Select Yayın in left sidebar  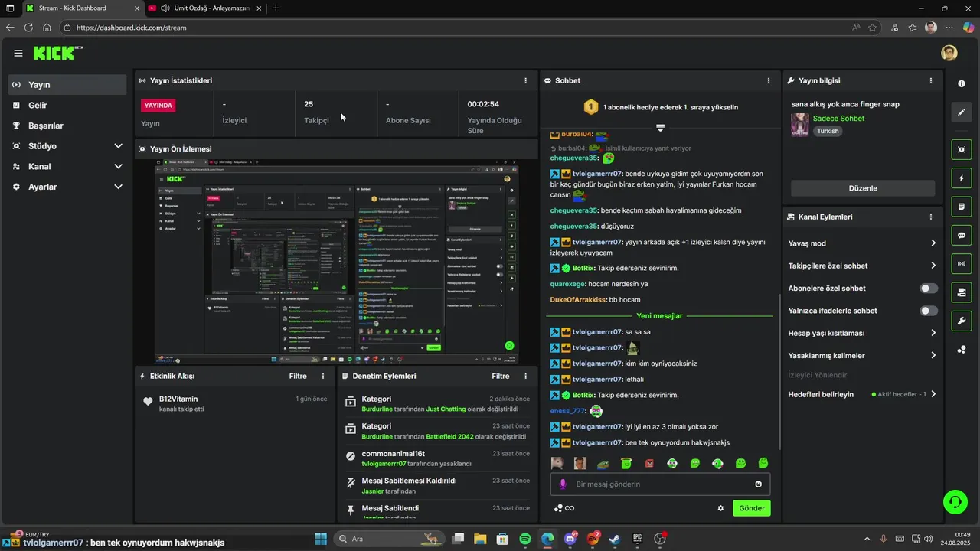(67, 85)
